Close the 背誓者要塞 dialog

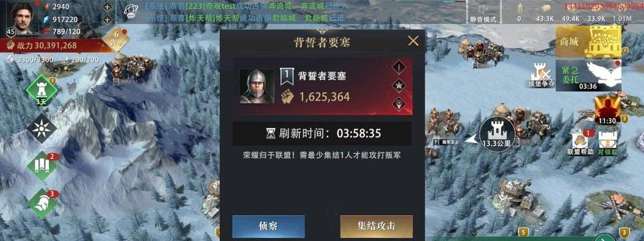413,40
